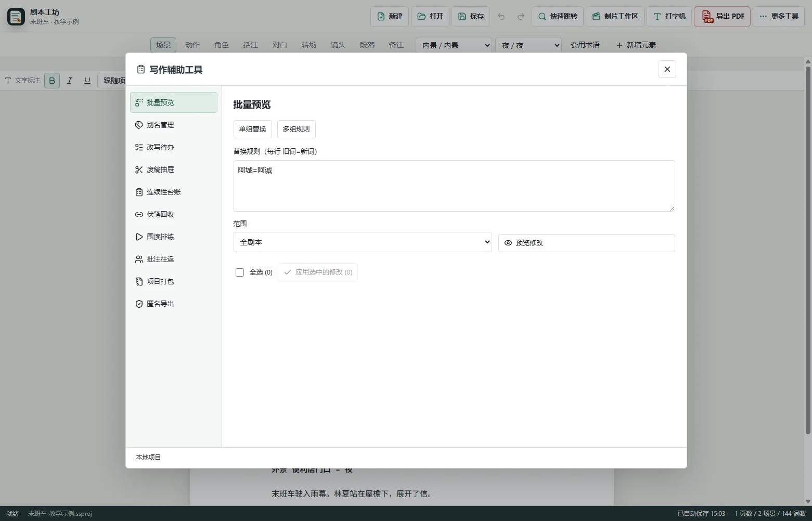Export script via 导出 PDF
Image resolution: width=812 pixels, height=521 pixels.
pos(723,16)
